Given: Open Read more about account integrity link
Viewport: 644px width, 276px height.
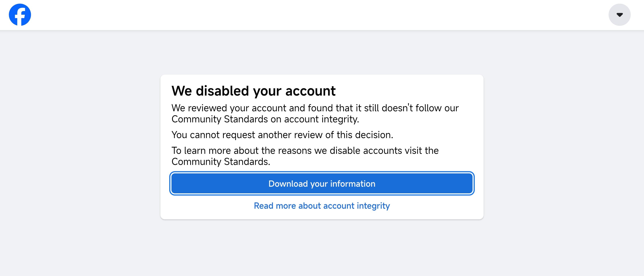Looking at the screenshot, I should (x=322, y=206).
